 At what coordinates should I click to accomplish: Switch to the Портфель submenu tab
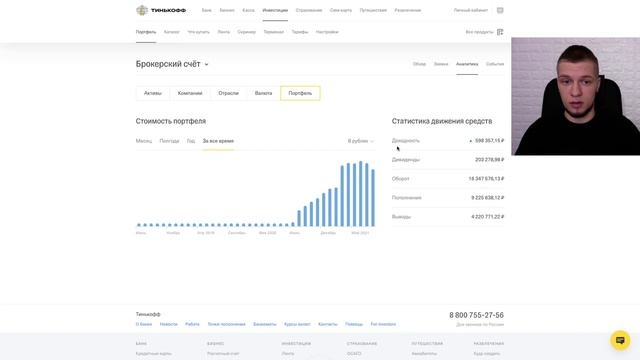[x=146, y=32]
